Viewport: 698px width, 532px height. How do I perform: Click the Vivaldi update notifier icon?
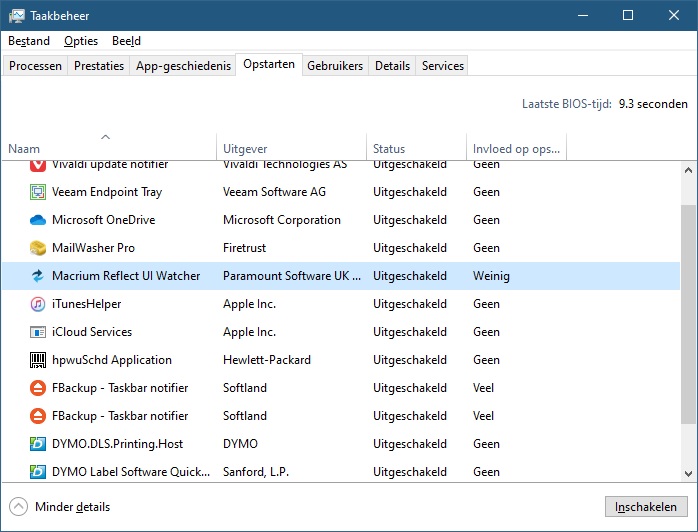38,166
